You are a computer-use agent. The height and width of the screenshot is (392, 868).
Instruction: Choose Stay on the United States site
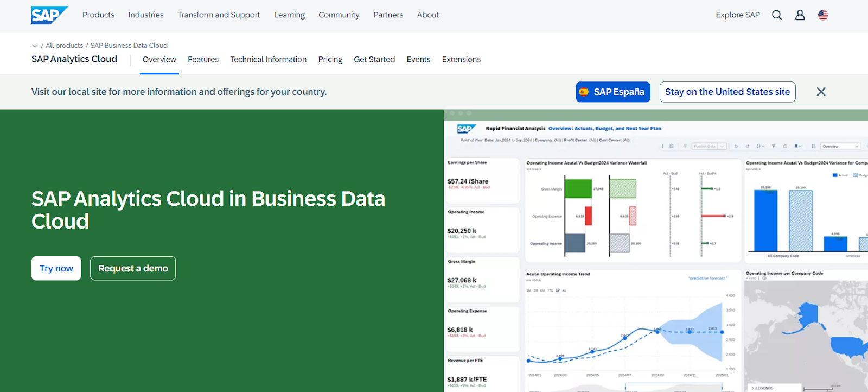pos(727,92)
